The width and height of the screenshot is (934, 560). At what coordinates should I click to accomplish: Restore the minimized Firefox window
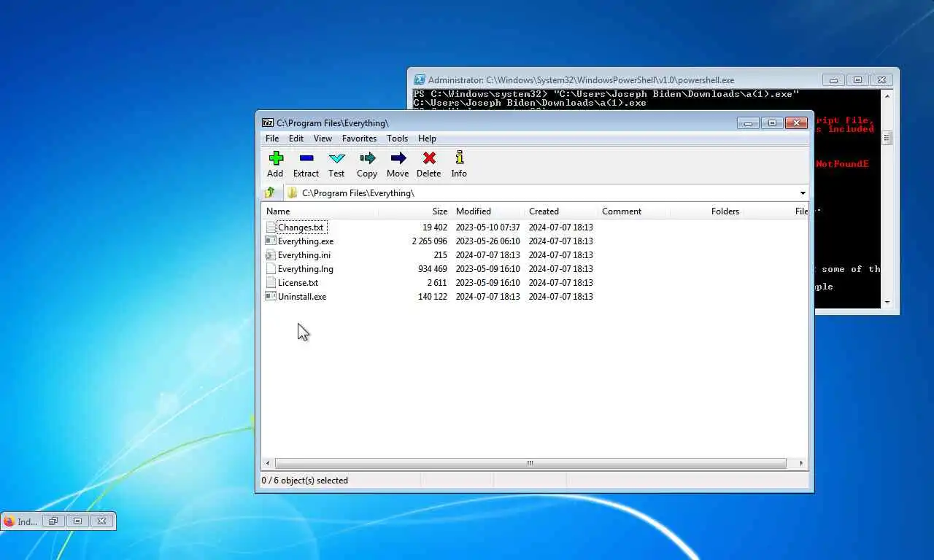(x=53, y=521)
